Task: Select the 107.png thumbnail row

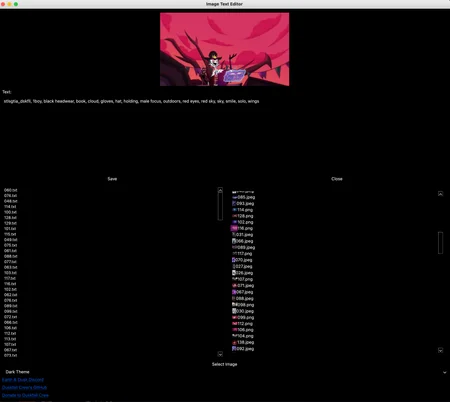Action: tap(243, 279)
